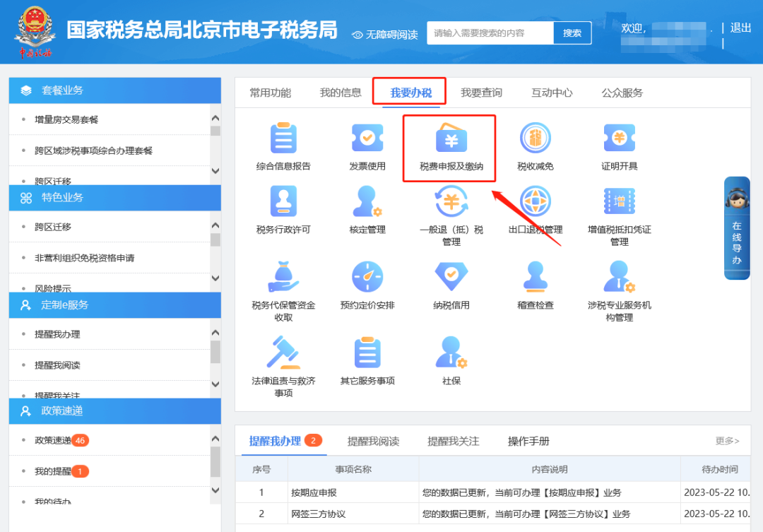Image resolution: width=763 pixels, height=532 pixels.
Task: Click 跨区迁移 under 特色业务
Action: click(x=52, y=227)
